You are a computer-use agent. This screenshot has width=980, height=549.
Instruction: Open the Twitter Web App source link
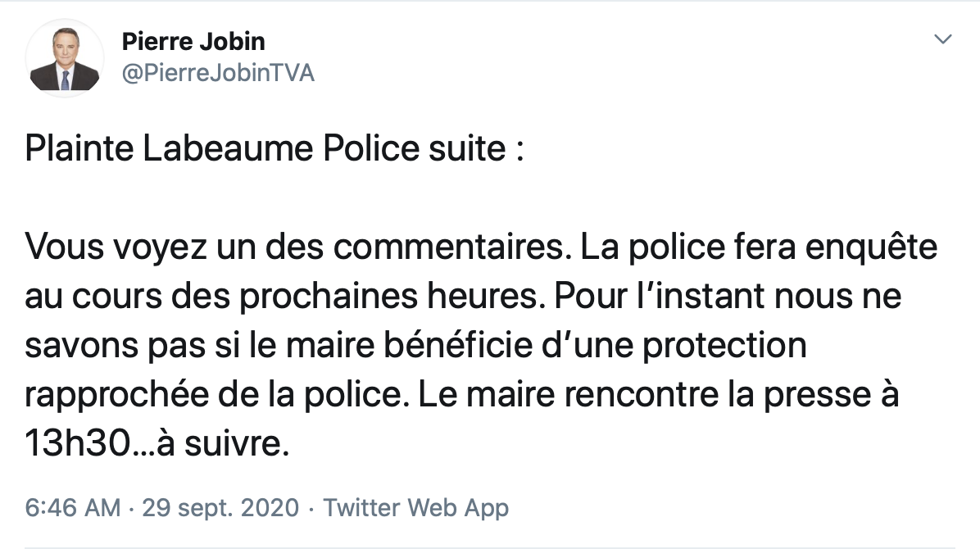[x=415, y=507]
